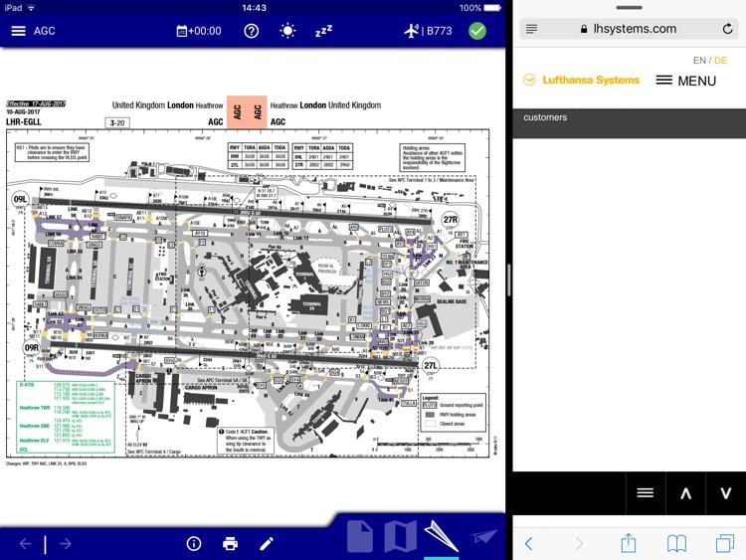746x560 pixels.
Task: Reload the lhsystems.com page
Action: coord(727,29)
